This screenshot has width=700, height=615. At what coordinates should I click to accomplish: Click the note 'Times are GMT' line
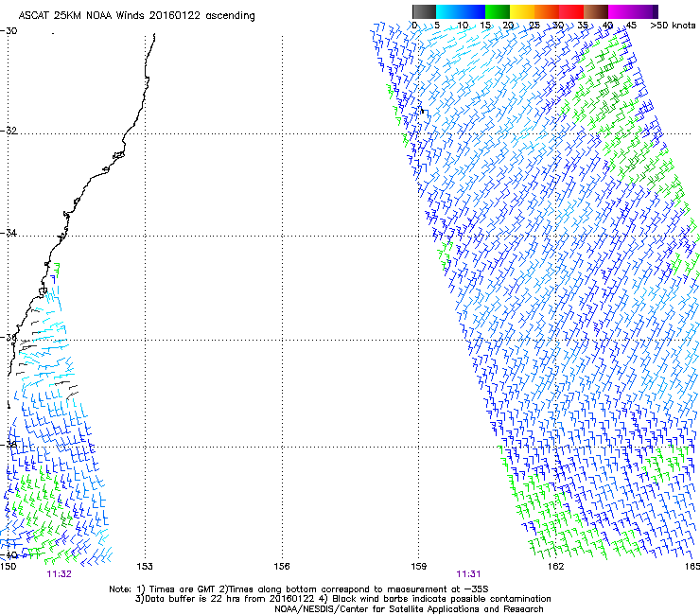299,589
